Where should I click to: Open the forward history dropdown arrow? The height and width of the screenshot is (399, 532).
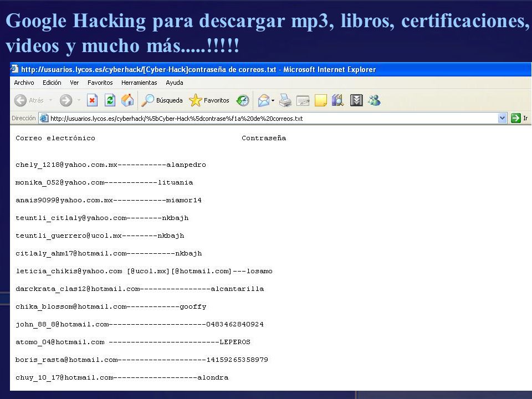point(79,100)
